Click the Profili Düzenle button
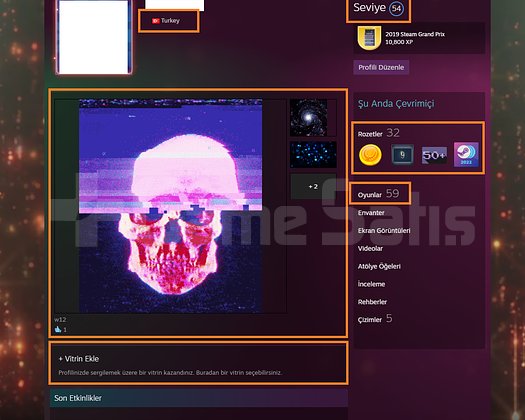The width and height of the screenshot is (525, 420). [381, 67]
